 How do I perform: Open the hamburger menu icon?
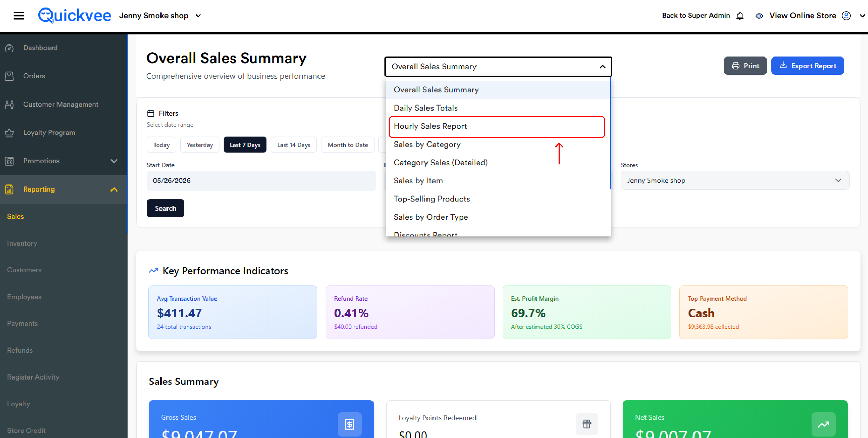pyautogui.click(x=19, y=16)
